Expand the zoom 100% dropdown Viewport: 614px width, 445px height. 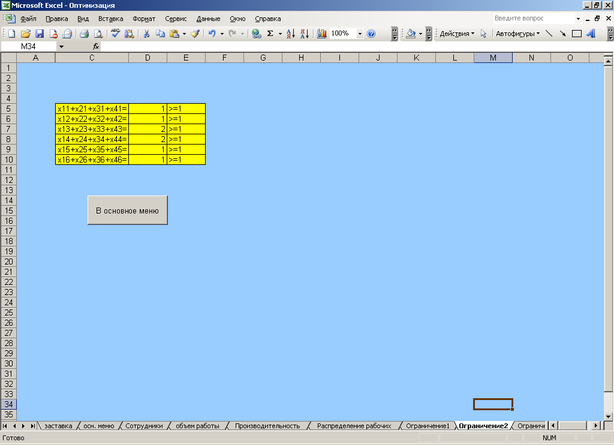click(358, 33)
